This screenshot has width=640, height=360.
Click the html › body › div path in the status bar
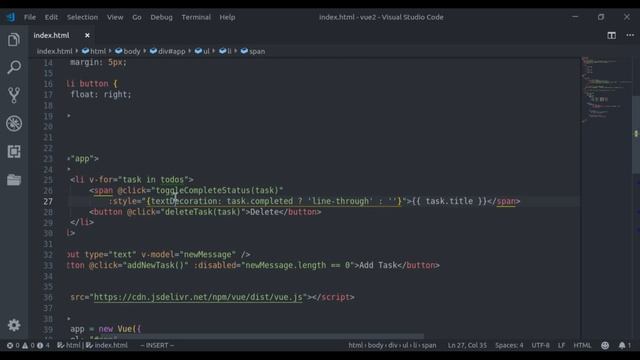pyautogui.click(x=392, y=345)
